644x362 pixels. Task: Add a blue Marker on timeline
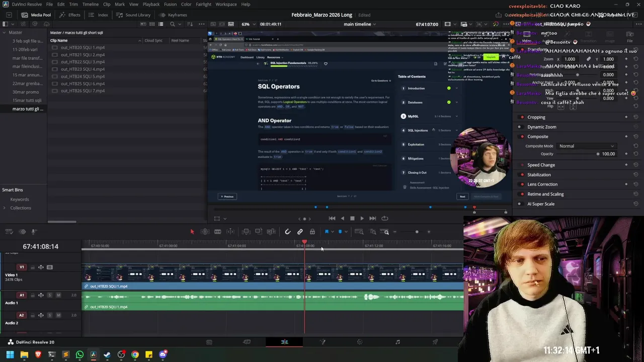click(340, 232)
